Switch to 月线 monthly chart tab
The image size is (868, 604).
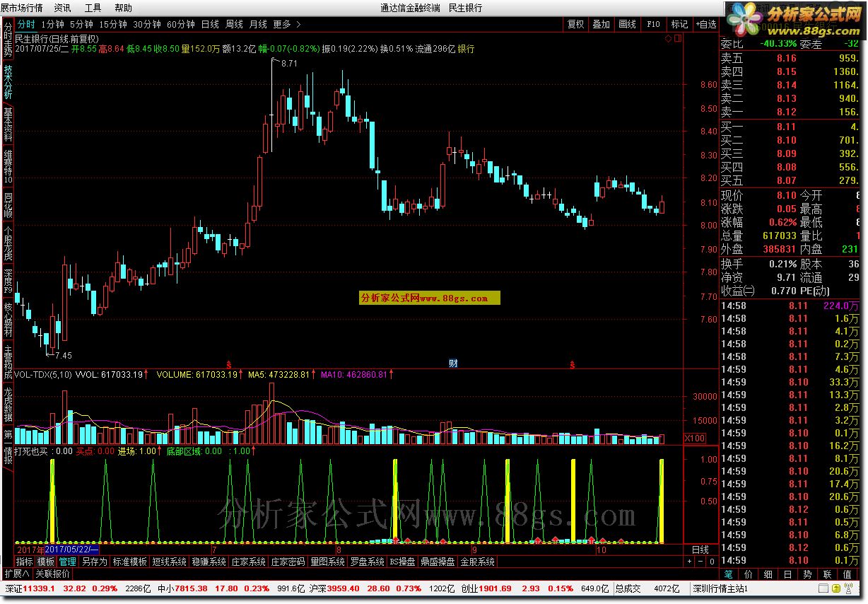click(x=258, y=24)
